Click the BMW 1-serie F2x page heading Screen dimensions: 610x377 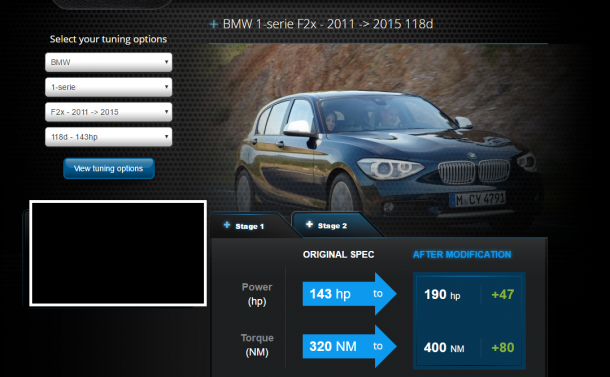328,24
